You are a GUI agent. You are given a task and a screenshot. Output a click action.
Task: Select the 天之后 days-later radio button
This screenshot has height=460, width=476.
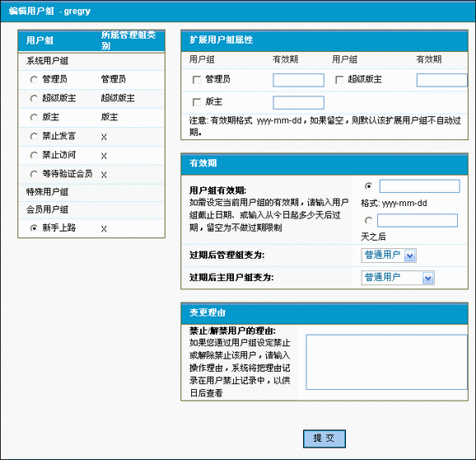pos(368,220)
